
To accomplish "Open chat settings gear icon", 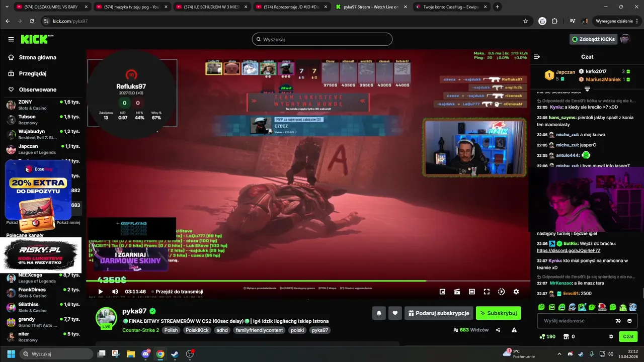I will pyautogui.click(x=611, y=336).
